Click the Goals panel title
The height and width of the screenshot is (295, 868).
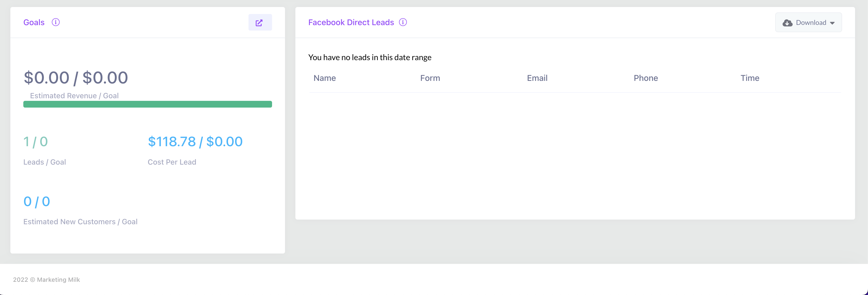coord(34,22)
